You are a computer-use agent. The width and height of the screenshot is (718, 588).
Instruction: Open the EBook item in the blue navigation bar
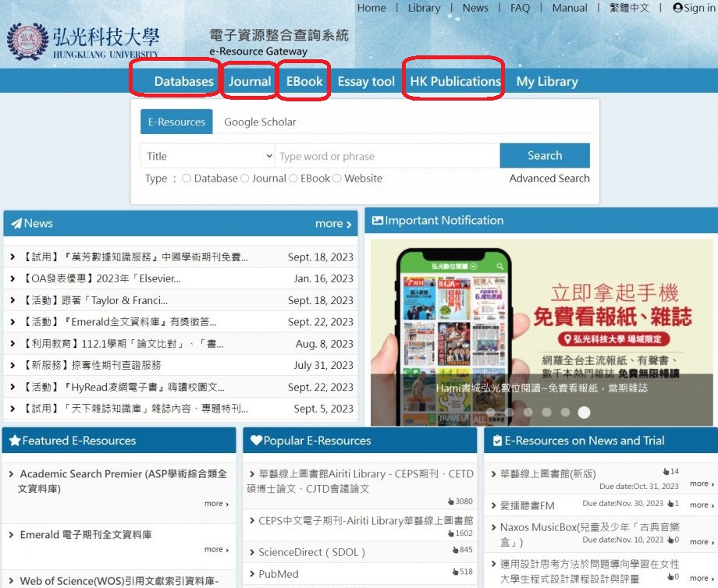(304, 81)
